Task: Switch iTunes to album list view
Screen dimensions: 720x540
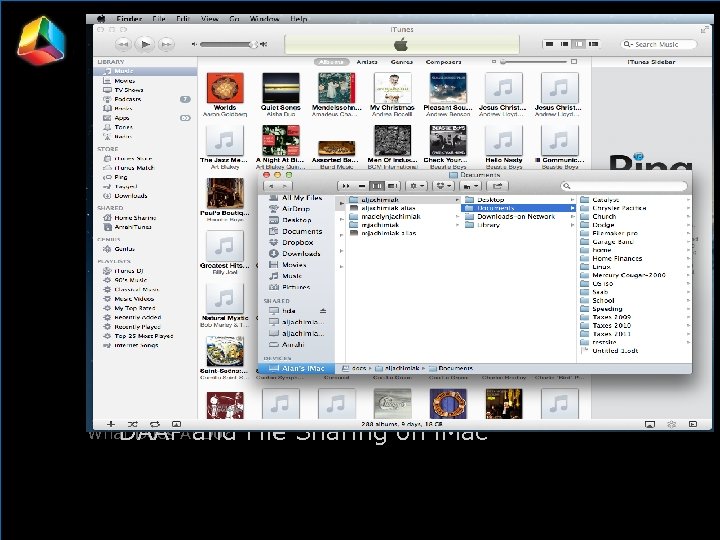Action: click(564, 44)
